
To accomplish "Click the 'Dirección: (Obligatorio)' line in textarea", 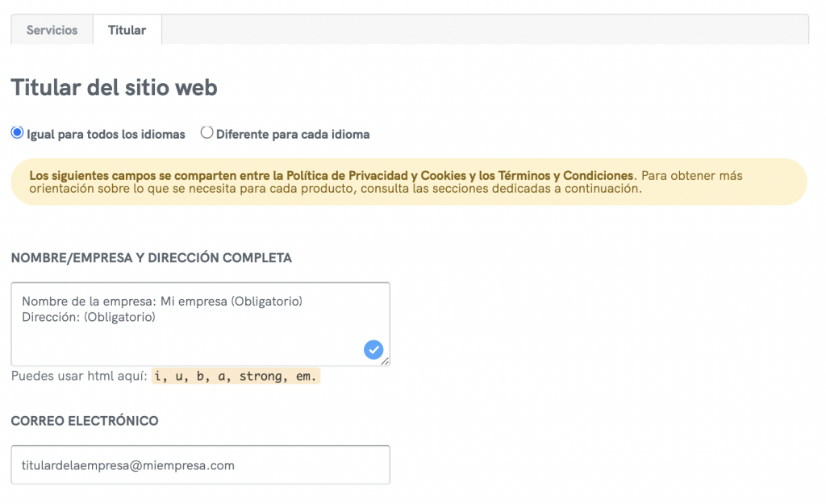I will pos(89,318).
